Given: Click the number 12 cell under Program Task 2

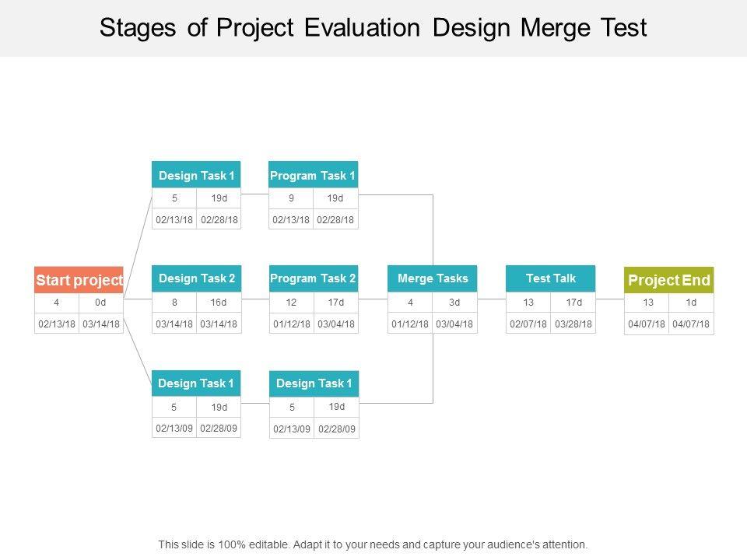Looking at the screenshot, I should 292,303.
